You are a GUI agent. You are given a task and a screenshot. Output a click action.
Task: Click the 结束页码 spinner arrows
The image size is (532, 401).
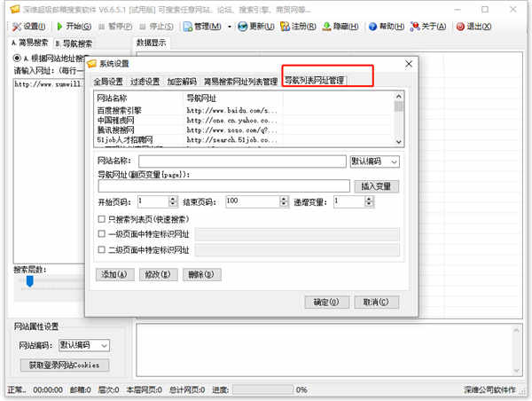pyautogui.click(x=284, y=201)
